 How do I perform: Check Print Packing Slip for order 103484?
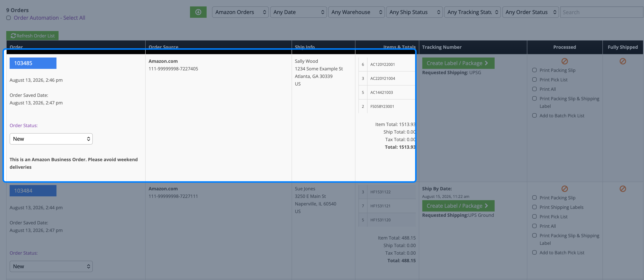534,198
